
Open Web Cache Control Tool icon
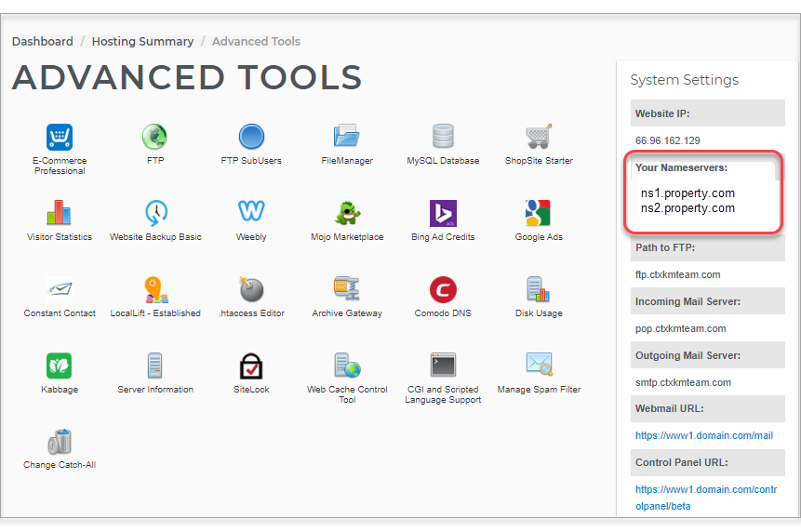pos(347,365)
